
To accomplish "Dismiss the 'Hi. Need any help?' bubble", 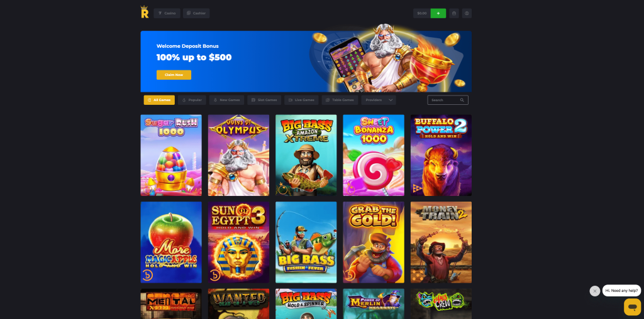I will coord(595,291).
